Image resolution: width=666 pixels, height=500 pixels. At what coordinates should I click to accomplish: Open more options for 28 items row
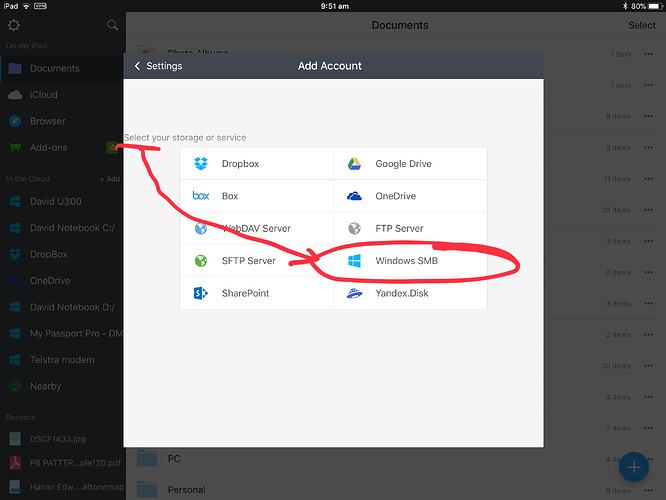pos(648,210)
